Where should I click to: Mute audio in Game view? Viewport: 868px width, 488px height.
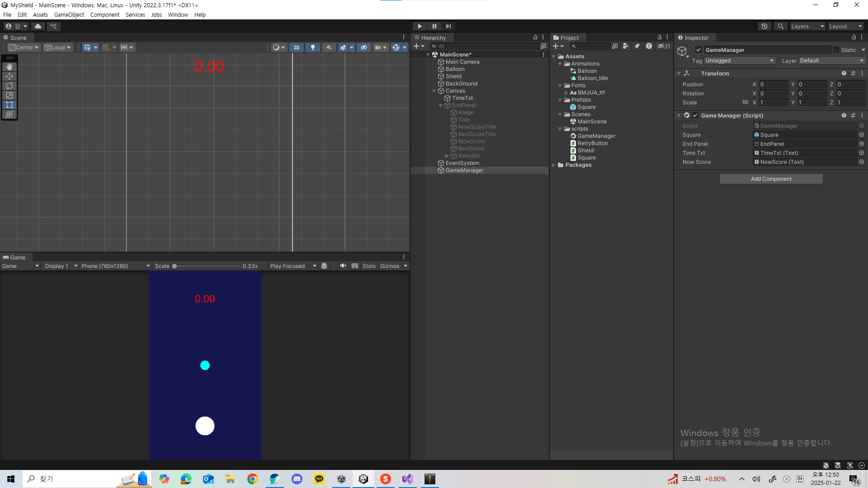[x=343, y=266]
